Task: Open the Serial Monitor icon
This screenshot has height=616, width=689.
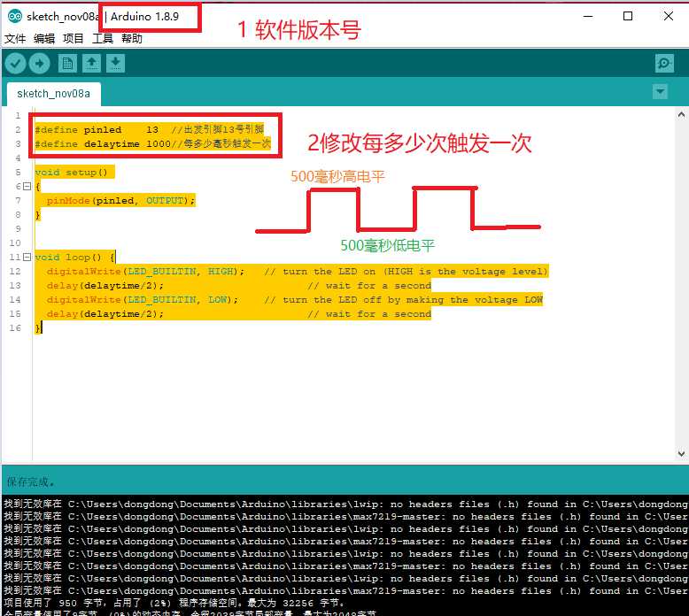Action: pyautogui.click(x=664, y=64)
